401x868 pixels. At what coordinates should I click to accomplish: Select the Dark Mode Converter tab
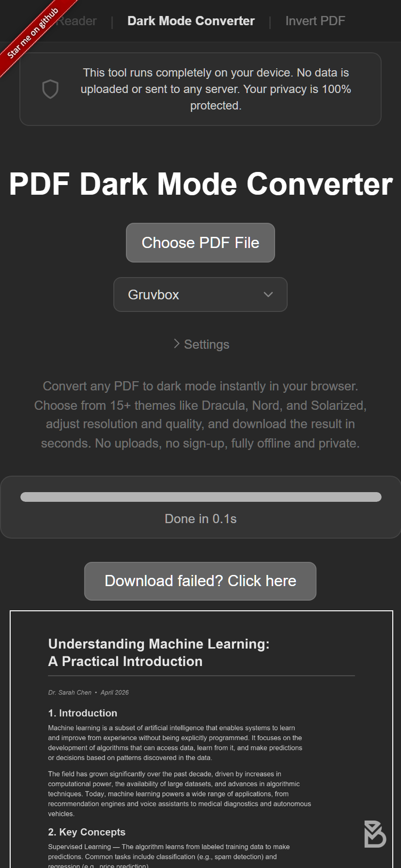(191, 21)
